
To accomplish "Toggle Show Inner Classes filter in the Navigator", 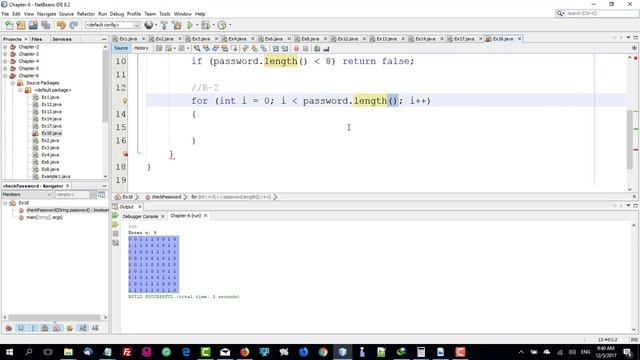I will (x=57, y=328).
